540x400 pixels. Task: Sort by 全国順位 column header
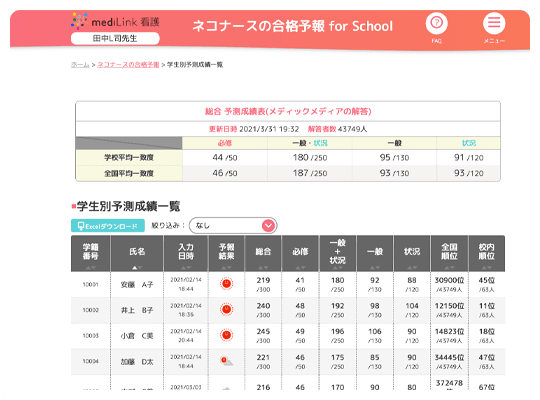click(x=449, y=254)
